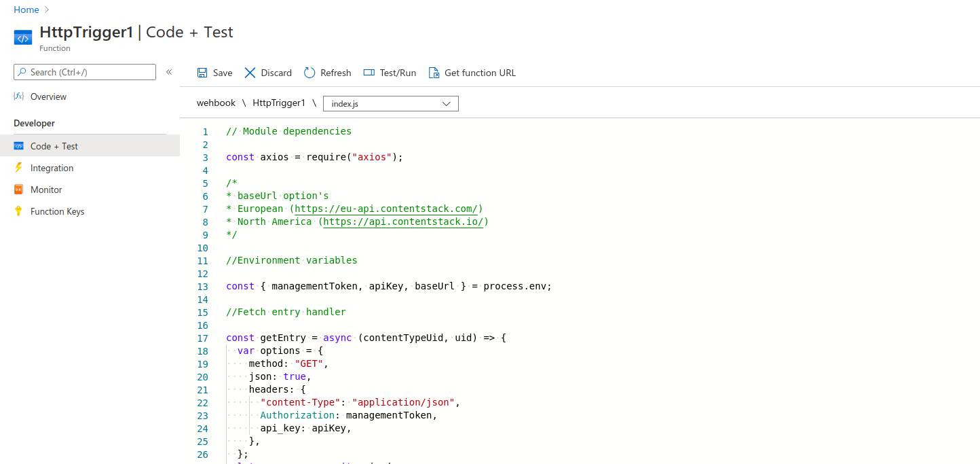Viewport: 980px width, 464px height.
Task: Click the api_key: apiKey line
Action: pos(306,428)
